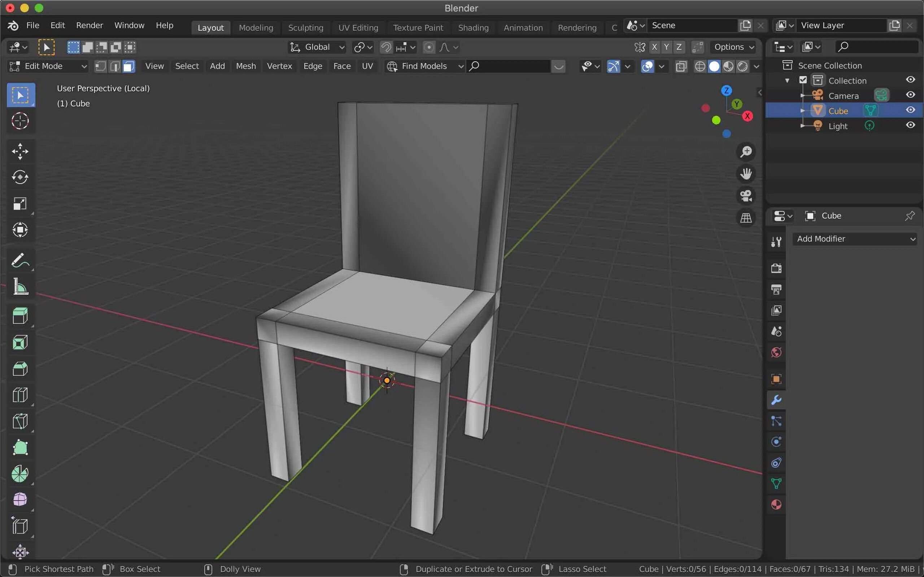Pick the Loop Cut tool

click(20, 395)
